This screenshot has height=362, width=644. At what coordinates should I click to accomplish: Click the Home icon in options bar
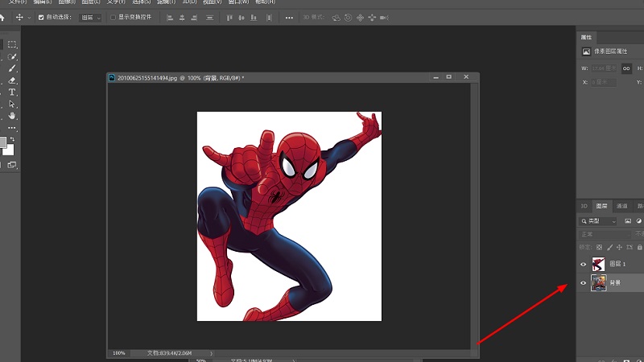point(2,18)
